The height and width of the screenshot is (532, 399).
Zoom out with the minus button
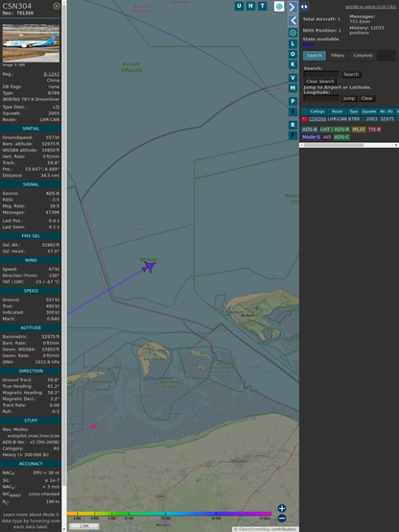point(282,519)
